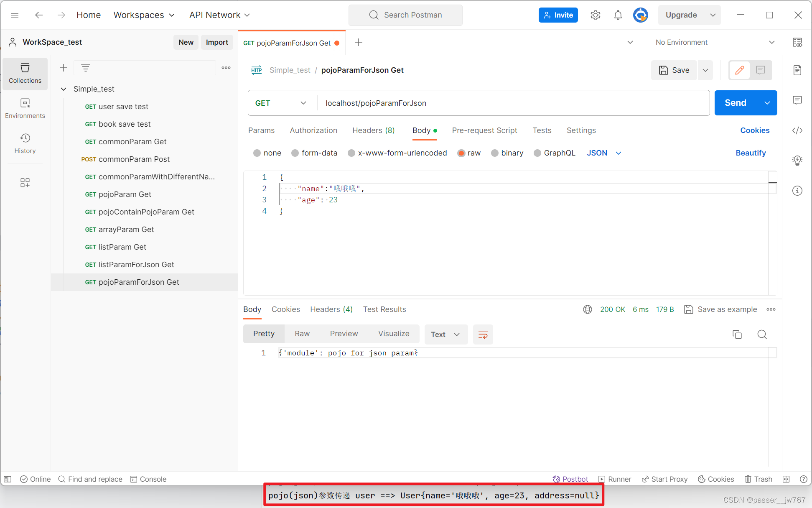The width and height of the screenshot is (812, 508).
Task: Change the GET method dropdown
Action: pyautogui.click(x=281, y=103)
